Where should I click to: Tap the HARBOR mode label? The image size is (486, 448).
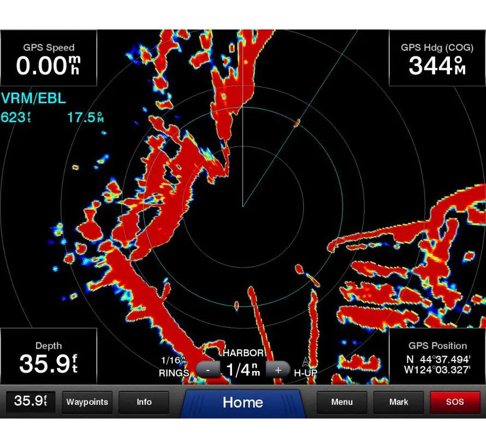pos(243,353)
